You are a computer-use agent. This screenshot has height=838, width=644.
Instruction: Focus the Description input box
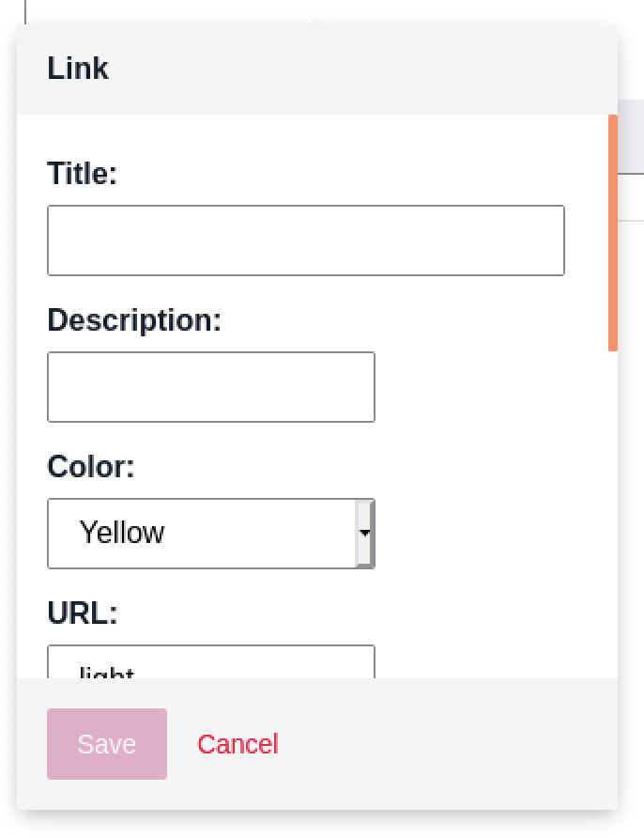211,387
